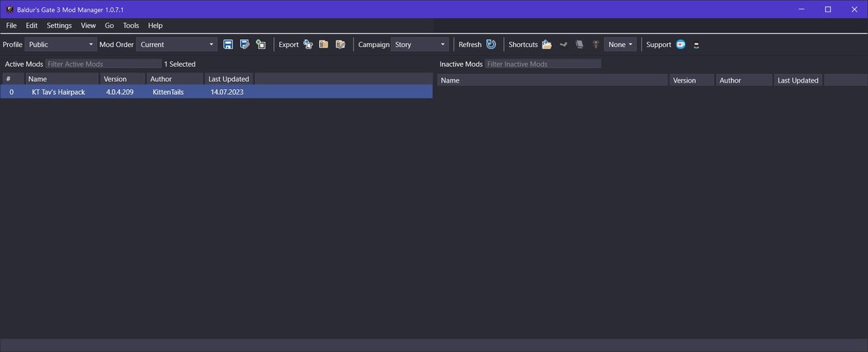Screen dimensions: 868x352
Task: Open the Tools menu
Action: (x=131, y=25)
